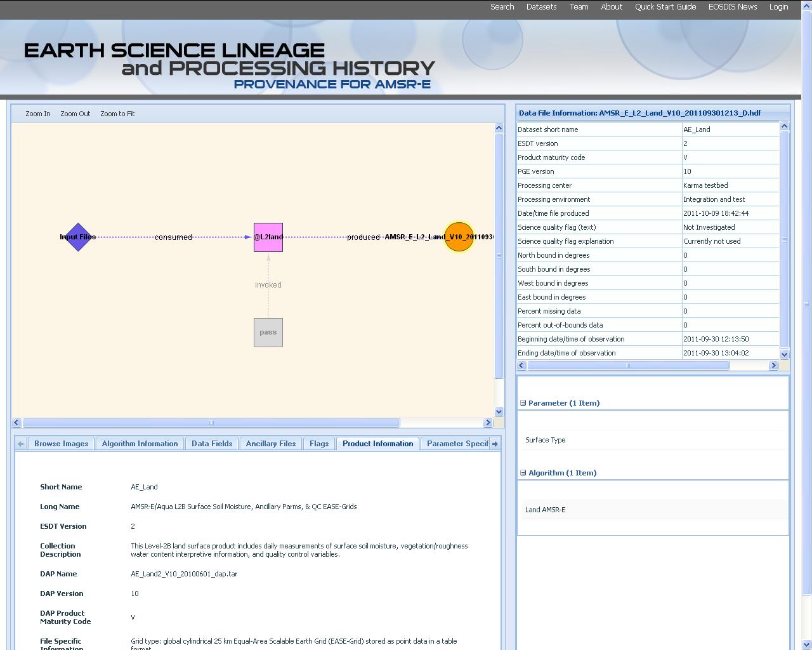The image size is (812, 650).
Task: Click the Not Investigated value cell
Action: point(730,227)
